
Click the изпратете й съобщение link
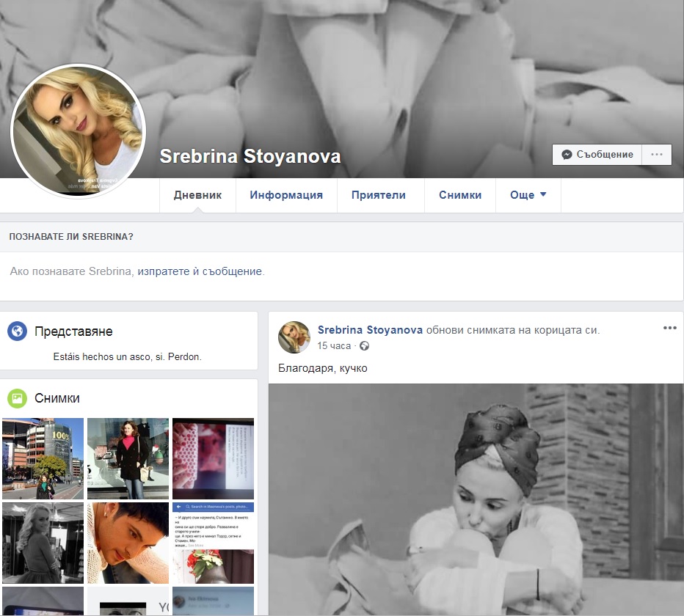coord(200,271)
